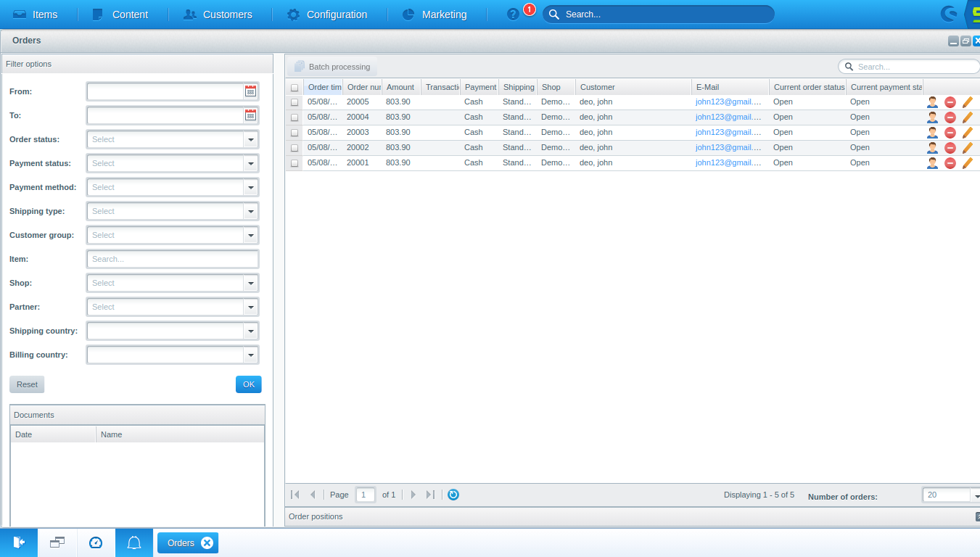Open the notifications bell in bottom bar
The width and height of the screenshot is (980, 557).
point(134,542)
